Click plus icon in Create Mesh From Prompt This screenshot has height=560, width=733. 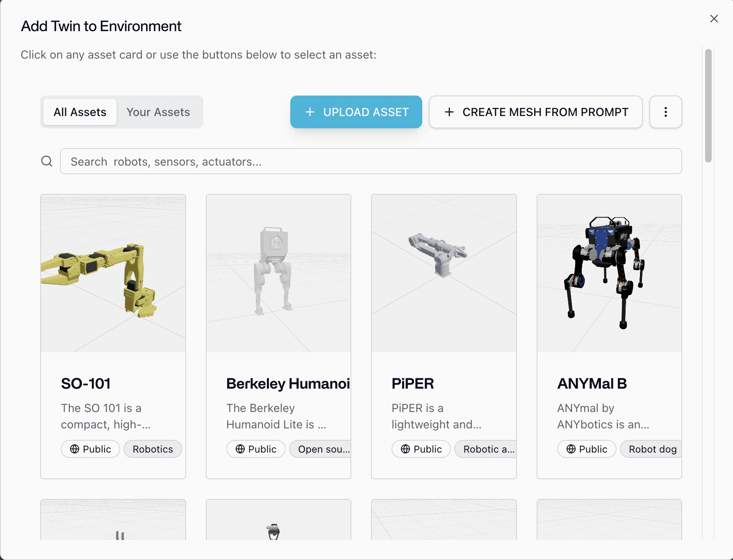449,112
